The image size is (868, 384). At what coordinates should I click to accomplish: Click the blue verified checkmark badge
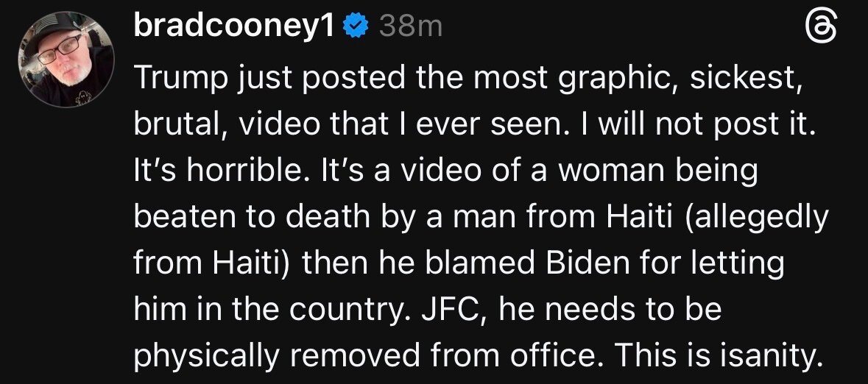tap(356, 28)
